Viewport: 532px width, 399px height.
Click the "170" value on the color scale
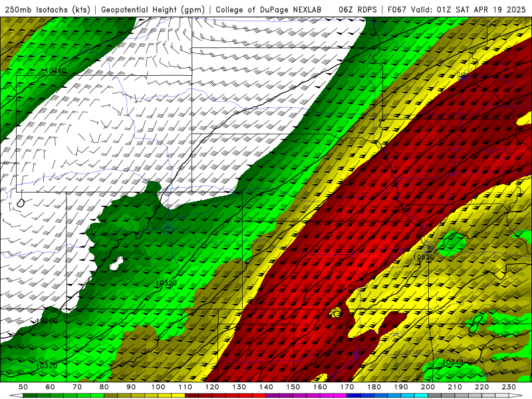347,387
